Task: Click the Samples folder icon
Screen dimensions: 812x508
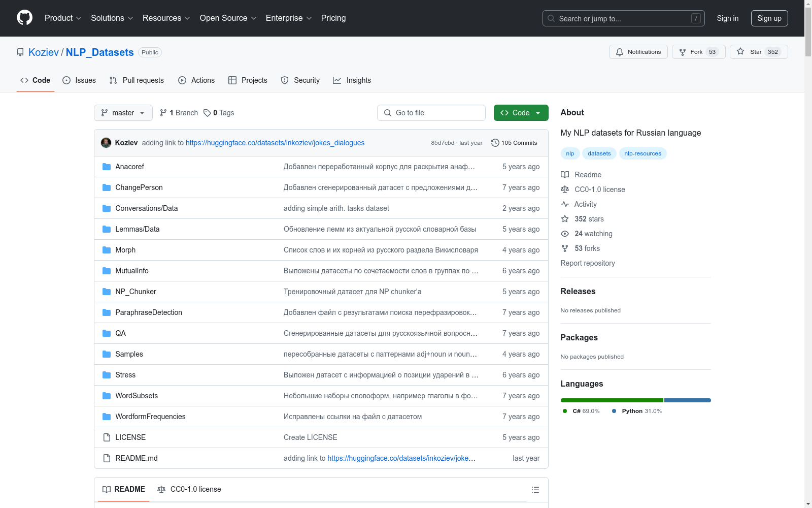Action: (107, 354)
